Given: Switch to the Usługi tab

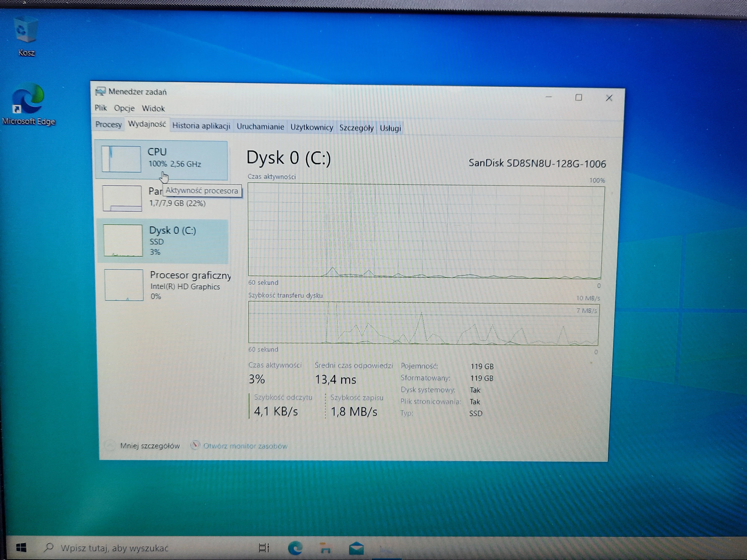Looking at the screenshot, I should pyautogui.click(x=390, y=128).
